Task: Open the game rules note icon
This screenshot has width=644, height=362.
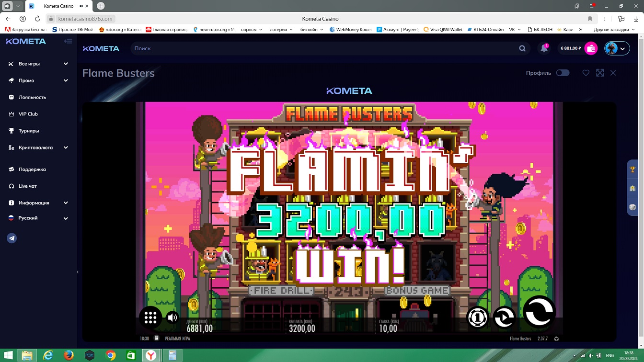Action: pyautogui.click(x=156, y=338)
